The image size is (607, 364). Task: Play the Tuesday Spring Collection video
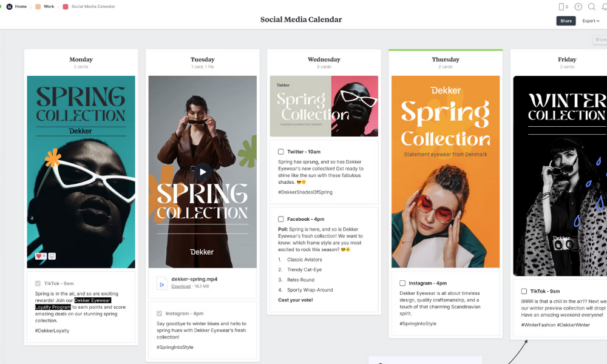(202, 172)
